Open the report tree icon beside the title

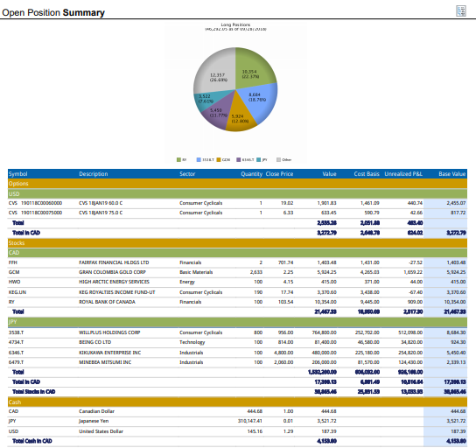(x=461, y=10)
